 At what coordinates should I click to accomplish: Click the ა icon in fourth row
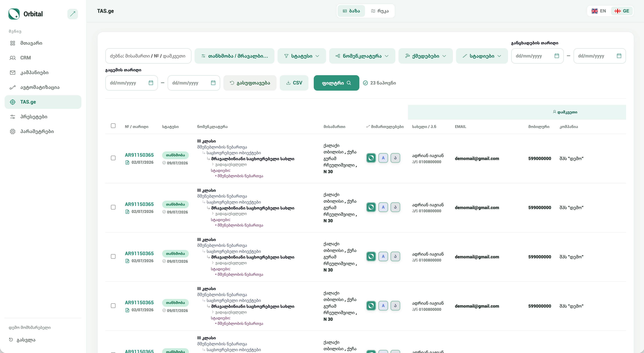[395, 306]
